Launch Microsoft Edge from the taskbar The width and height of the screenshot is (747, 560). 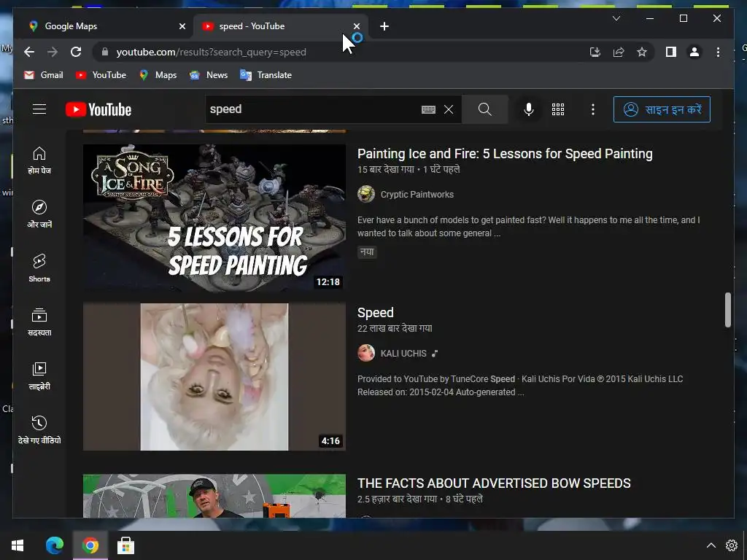pos(54,545)
